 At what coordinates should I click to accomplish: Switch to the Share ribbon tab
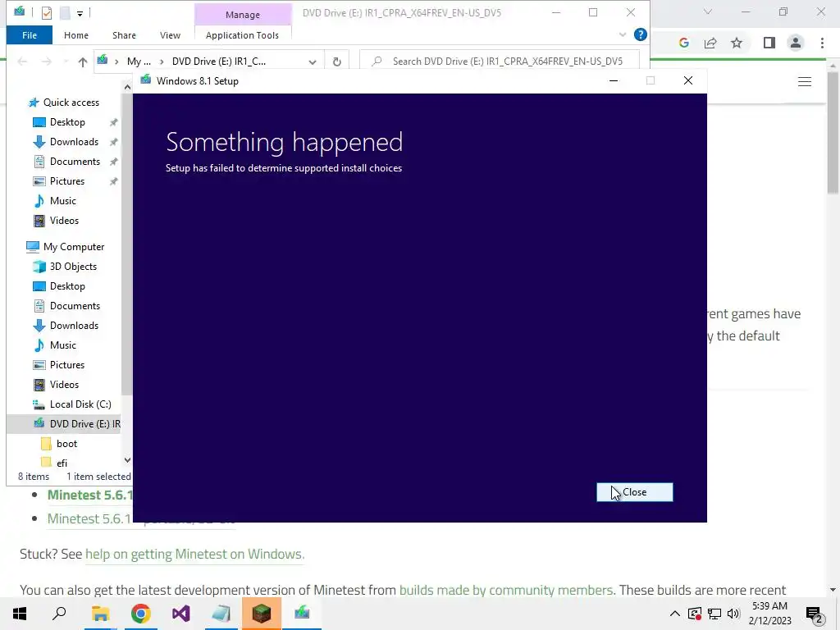124,35
